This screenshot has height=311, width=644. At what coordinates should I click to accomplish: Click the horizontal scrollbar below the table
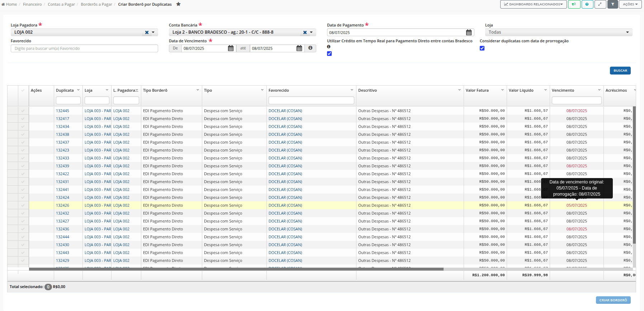236,269
